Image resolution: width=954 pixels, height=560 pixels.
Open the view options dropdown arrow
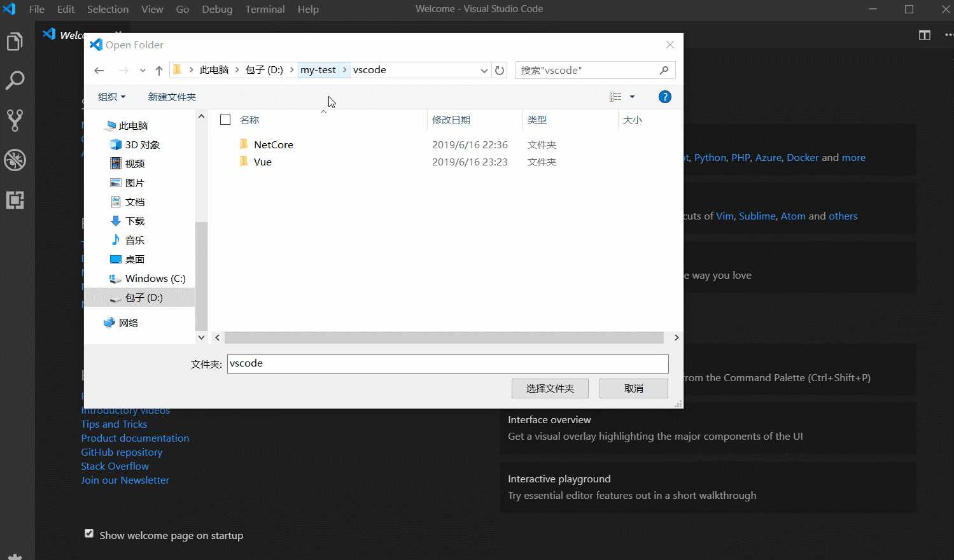(632, 97)
